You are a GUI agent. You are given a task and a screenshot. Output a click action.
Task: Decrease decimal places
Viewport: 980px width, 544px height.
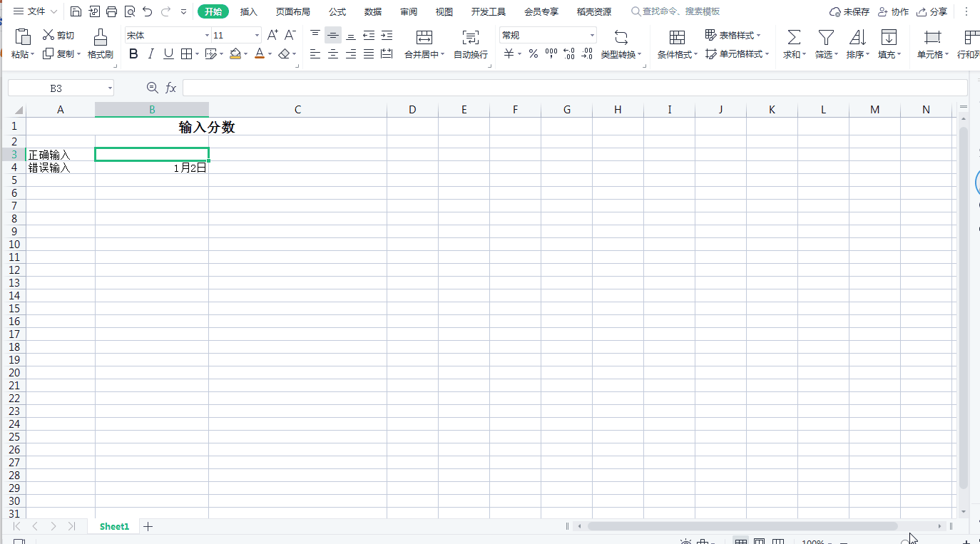pyautogui.click(x=586, y=53)
